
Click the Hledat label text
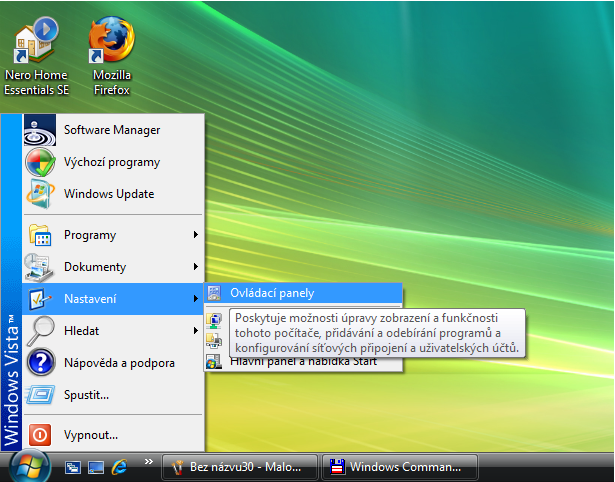coord(82,331)
